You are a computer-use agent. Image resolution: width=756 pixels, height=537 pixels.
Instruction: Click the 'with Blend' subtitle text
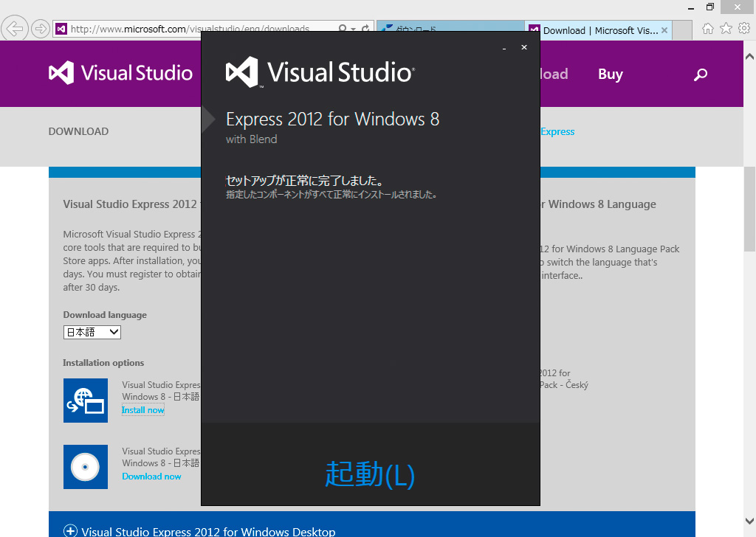251,139
